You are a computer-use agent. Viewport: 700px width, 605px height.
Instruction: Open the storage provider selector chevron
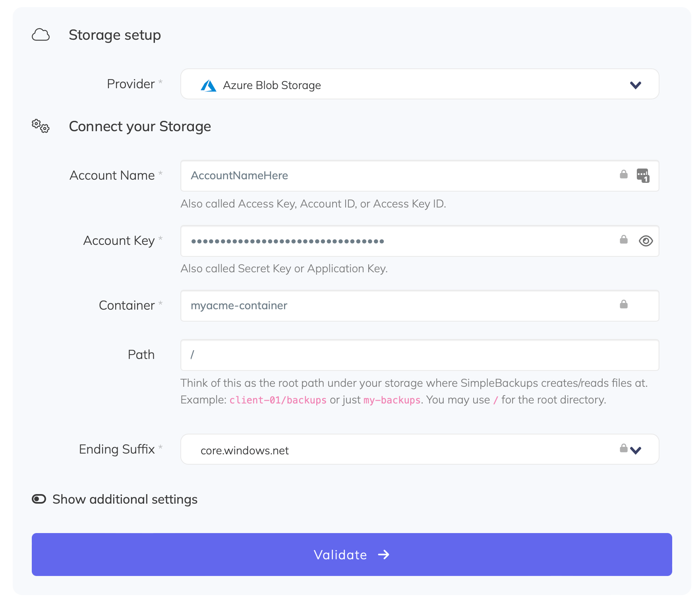(635, 85)
